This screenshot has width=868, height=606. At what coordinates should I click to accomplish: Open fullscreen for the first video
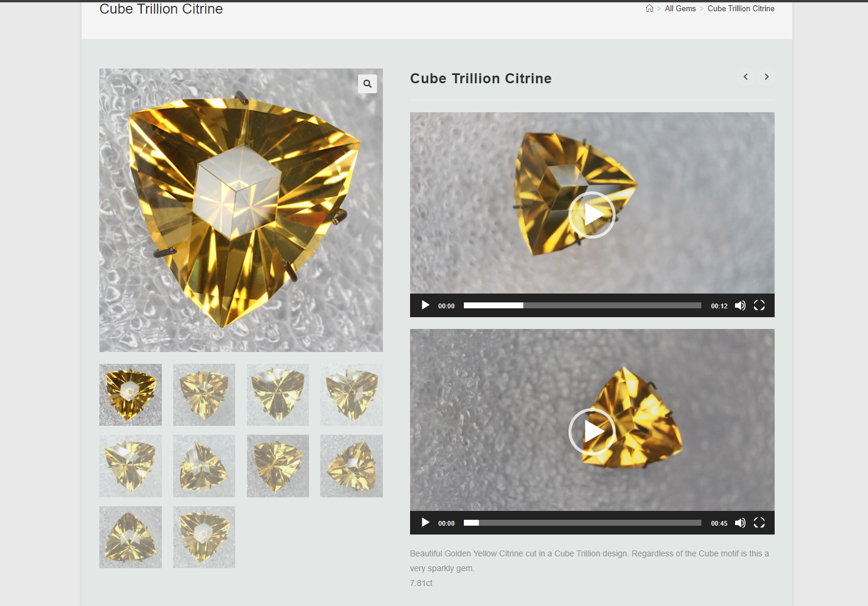pyautogui.click(x=759, y=305)
